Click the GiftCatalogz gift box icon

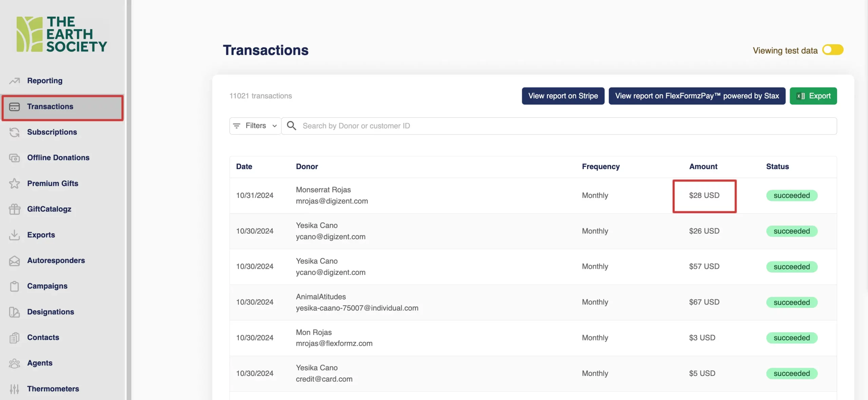click(14, 209)
